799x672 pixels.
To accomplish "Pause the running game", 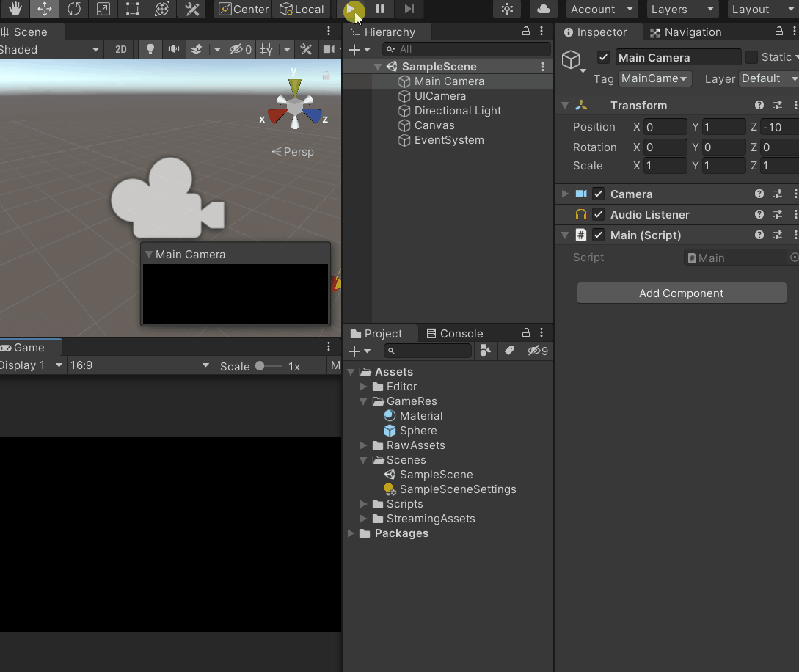I will pos(379,10).
